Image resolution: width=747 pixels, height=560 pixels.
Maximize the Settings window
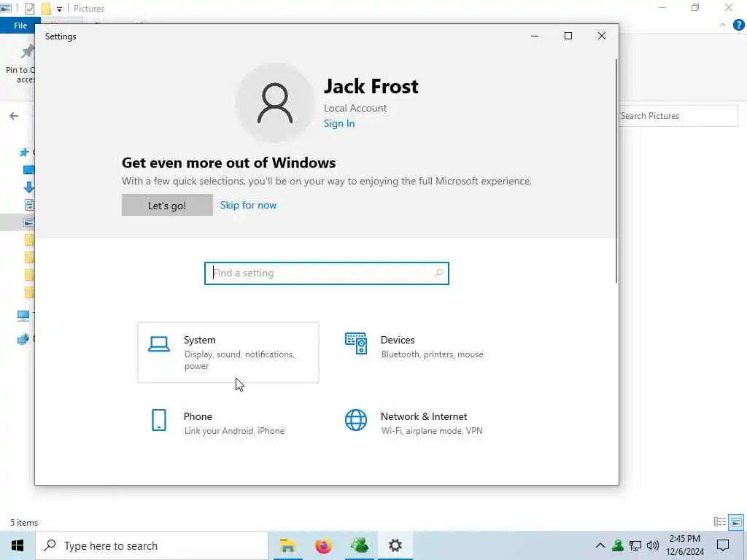coord(568,36)
